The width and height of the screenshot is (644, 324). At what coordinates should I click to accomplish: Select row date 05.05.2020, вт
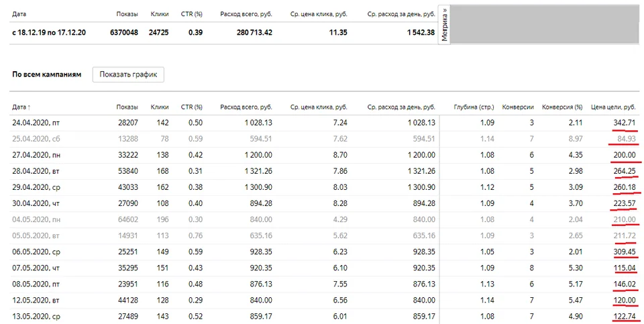tap(36, 235)
